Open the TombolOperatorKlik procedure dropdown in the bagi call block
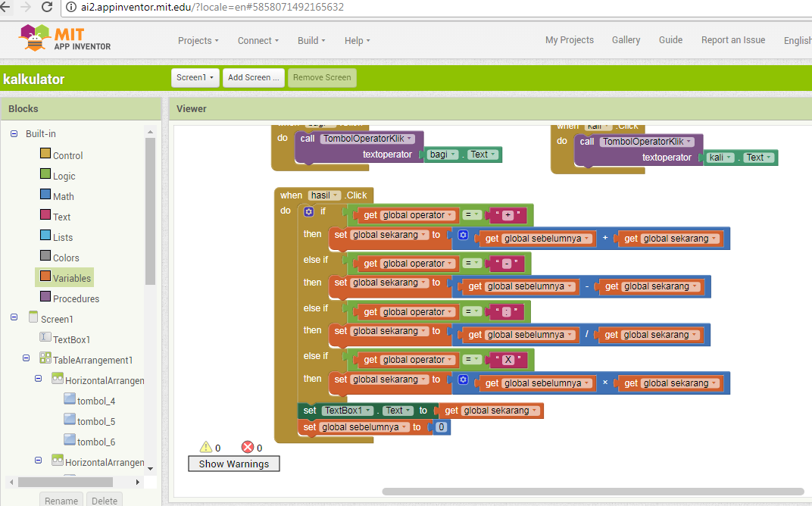Image resolution: width=812 pixels, height=506 pixels. tap(367, 139)
